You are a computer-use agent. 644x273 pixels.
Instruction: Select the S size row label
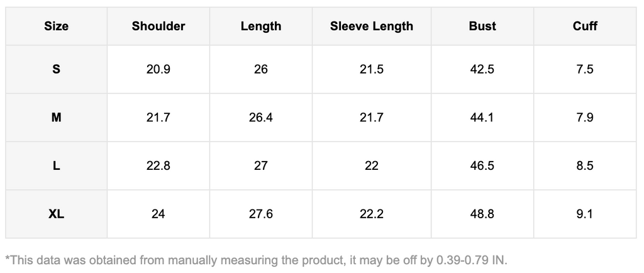tap(56, 69)
